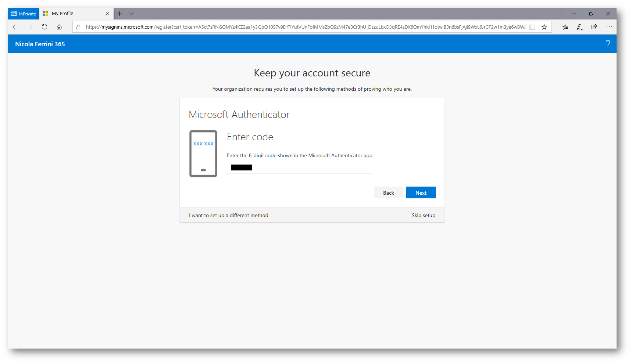Click the Share page icon
The height and width of the screenshot is (364, 632).
594,27
